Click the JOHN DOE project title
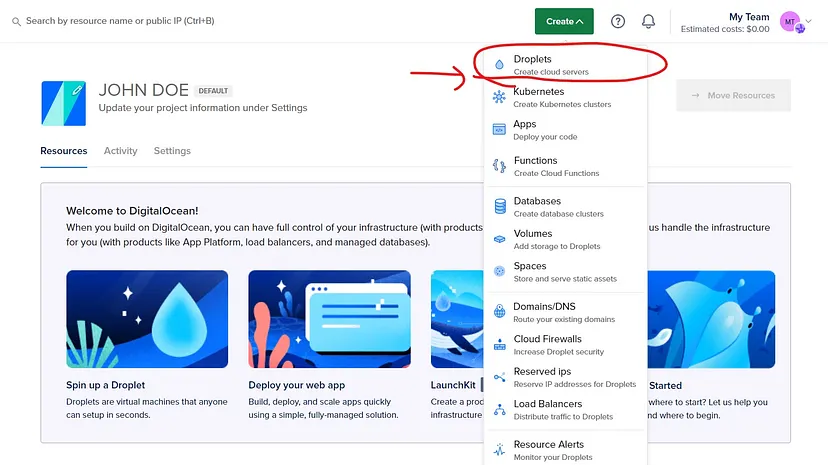828x465 pixels. (x=144, y=90)
